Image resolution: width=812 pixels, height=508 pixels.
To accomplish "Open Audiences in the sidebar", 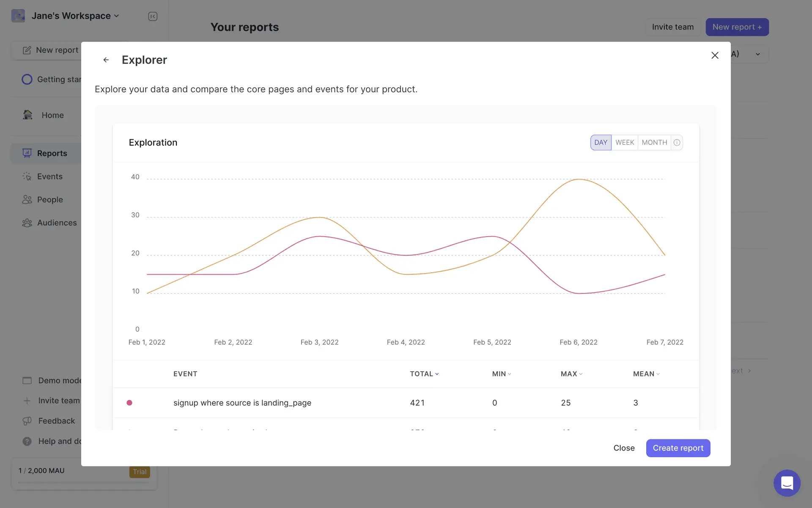I will point(57,223).
